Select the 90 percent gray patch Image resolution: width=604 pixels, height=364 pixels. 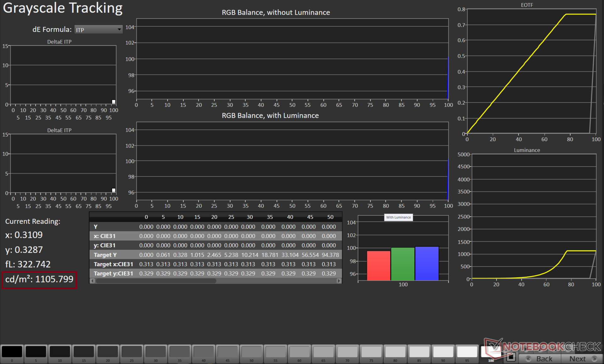click(443, 352)
